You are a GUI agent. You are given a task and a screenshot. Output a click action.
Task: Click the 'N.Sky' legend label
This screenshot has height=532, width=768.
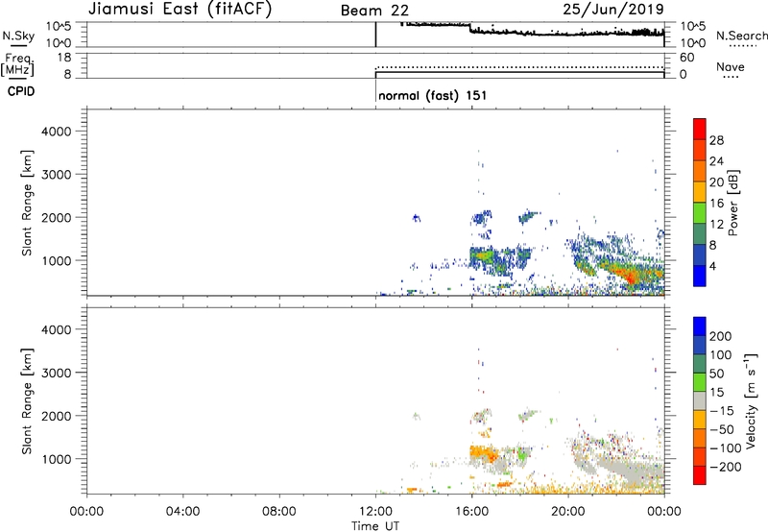(18, 36)
